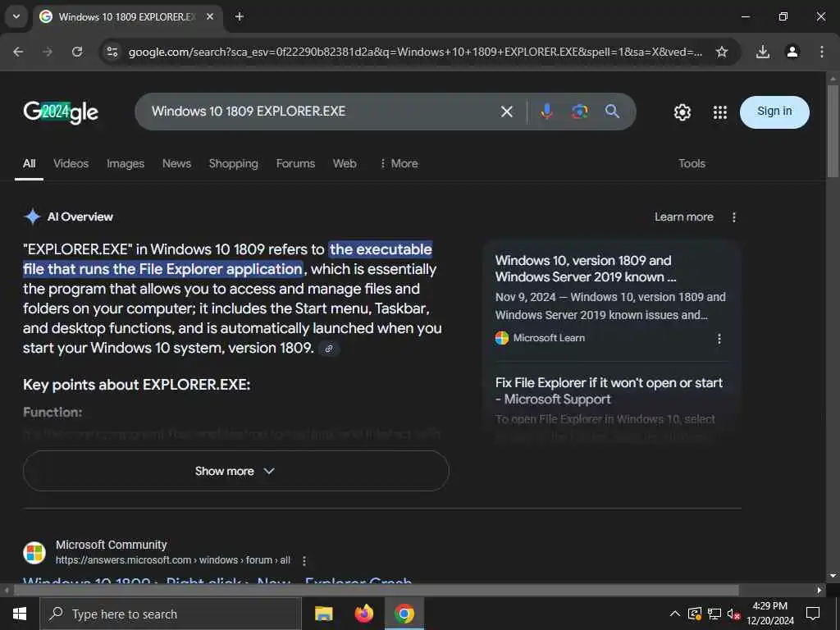Click the vertical page scrollbar
Image resolution: width=840 pixels, height=630 pixels.
(x=833, y=130)
